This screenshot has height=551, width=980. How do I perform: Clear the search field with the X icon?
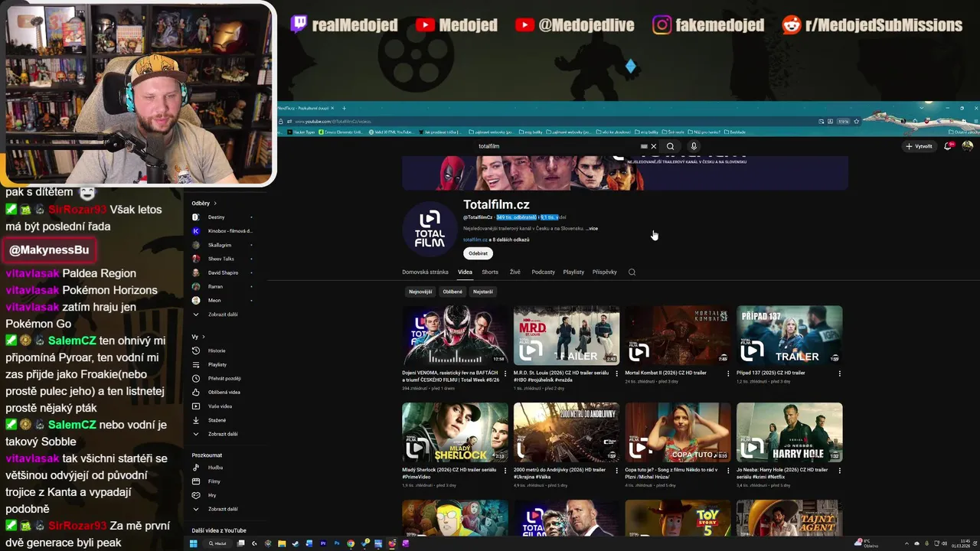(x=653, y=146)
